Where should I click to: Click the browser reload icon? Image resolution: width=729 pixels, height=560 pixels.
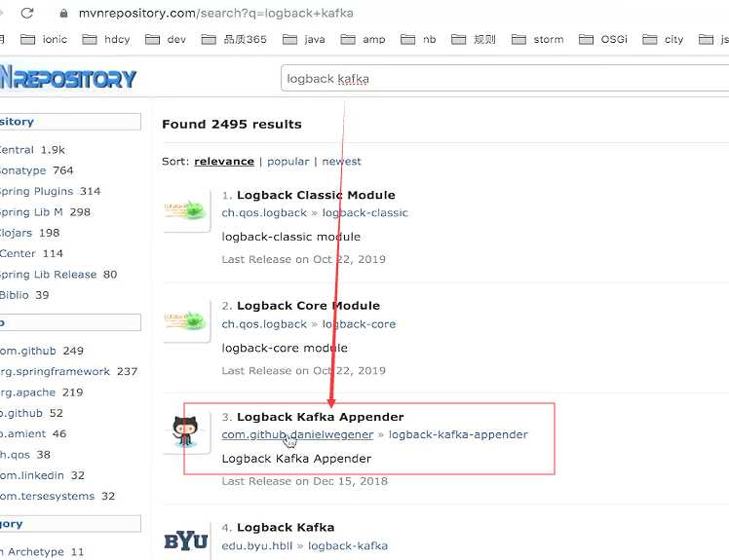pyautogui.click(x=27, y=13)
